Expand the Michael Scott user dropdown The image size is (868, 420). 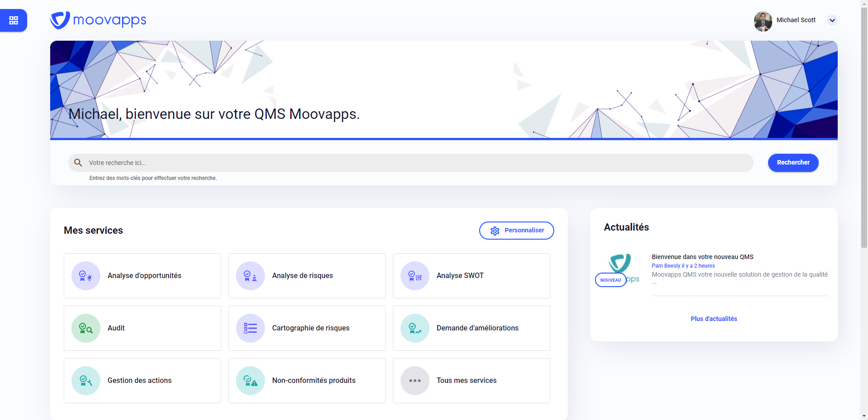(x=832, y=20)
